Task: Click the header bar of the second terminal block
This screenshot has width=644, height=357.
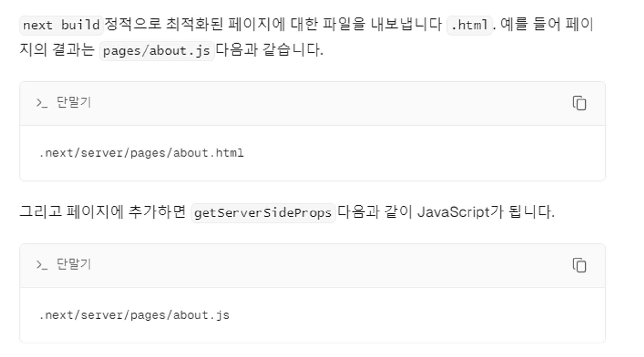Action: tap(312, 265)
